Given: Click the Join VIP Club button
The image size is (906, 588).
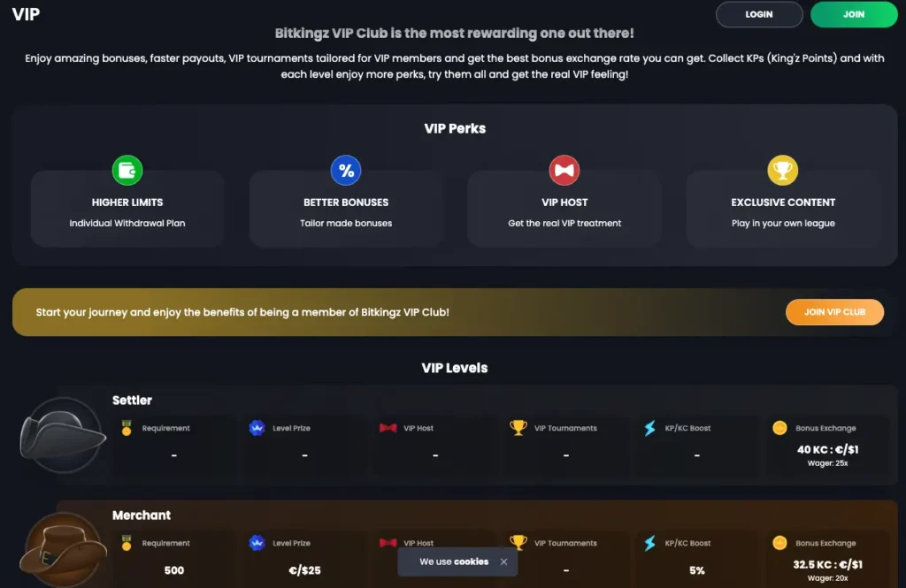Looking at the screenshot, I should [x=835, y=312].
